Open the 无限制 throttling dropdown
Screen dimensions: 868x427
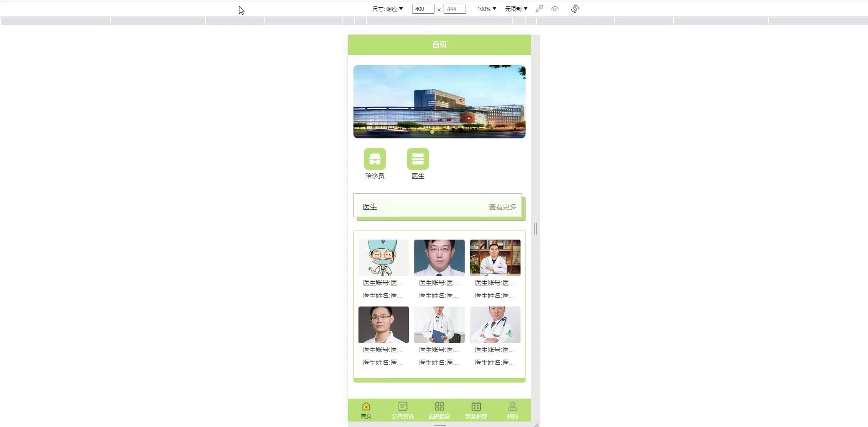[x=516, y=9]
